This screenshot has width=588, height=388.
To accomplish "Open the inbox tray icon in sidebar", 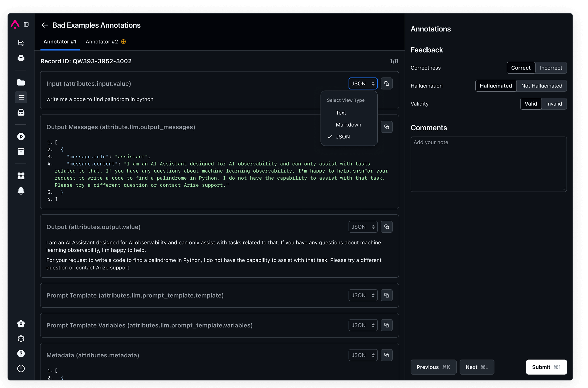I will pos(21,112).
